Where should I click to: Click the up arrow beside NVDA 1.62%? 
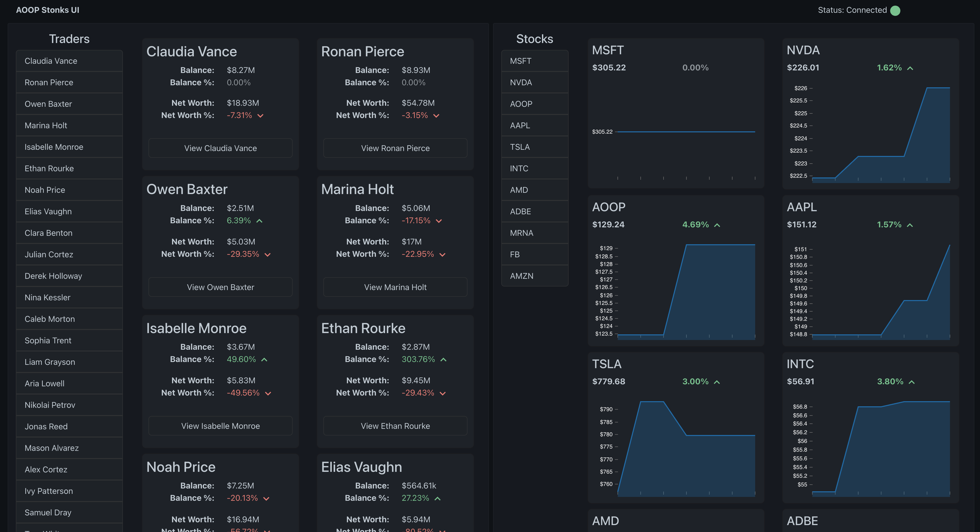pyautogui.click(x=910, y=68)
